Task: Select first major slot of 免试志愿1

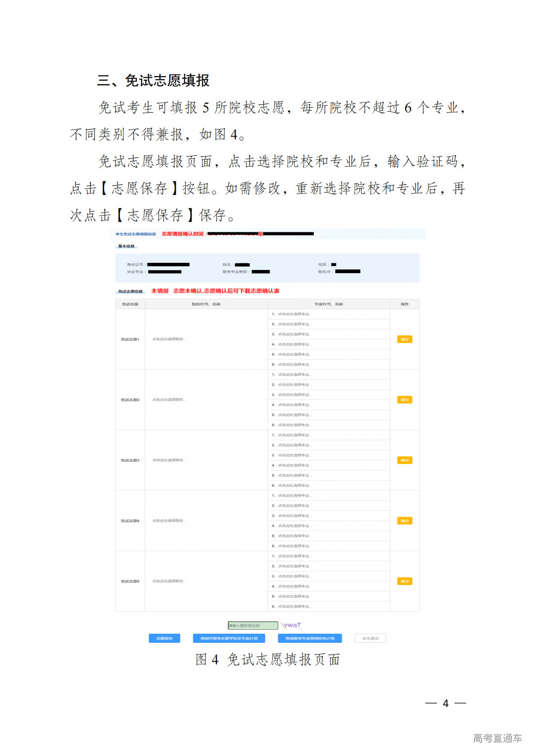Action: [x=294, y=314]
